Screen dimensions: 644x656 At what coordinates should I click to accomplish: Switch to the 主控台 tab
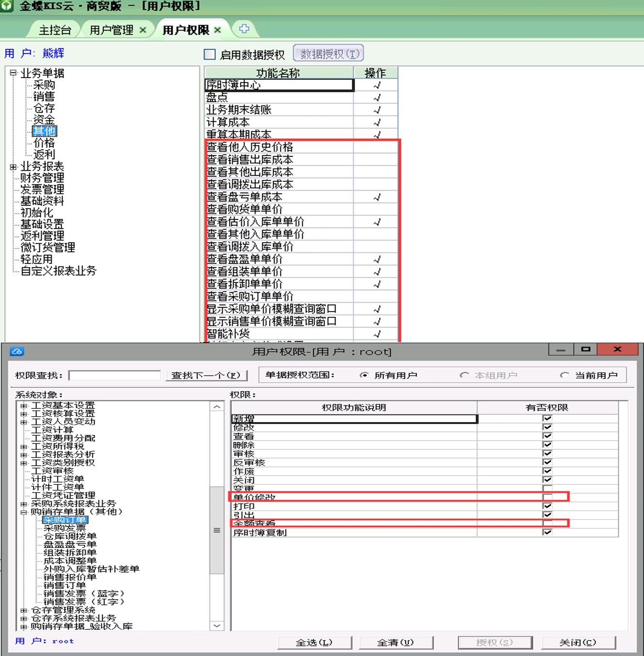pyautogui.click(x=55, y=30)
